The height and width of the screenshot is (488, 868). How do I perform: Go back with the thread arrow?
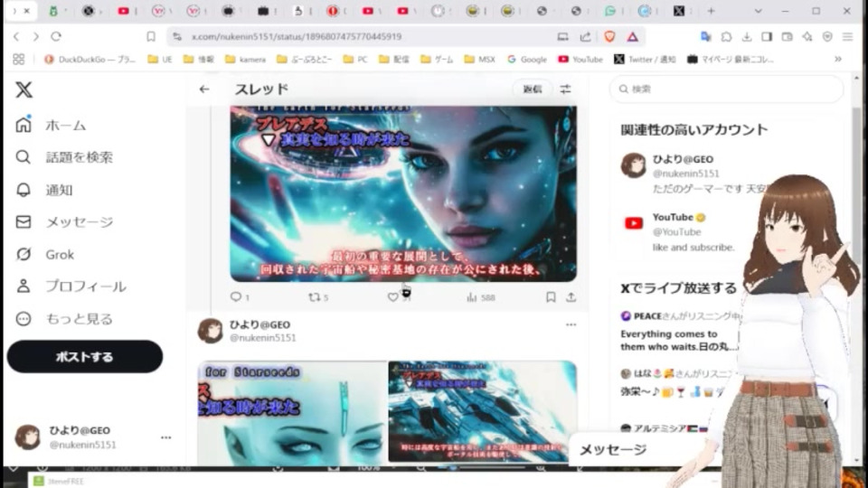click(204, 89)
